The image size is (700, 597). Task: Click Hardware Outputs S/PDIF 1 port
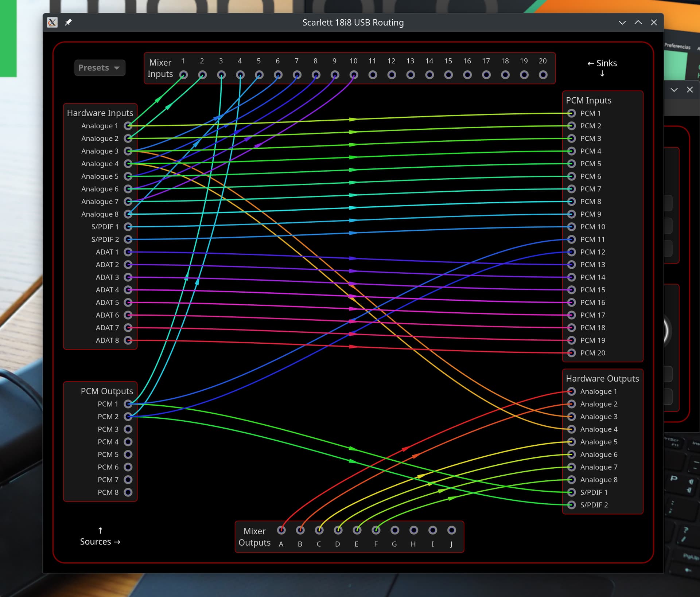(x=572, y=492)
